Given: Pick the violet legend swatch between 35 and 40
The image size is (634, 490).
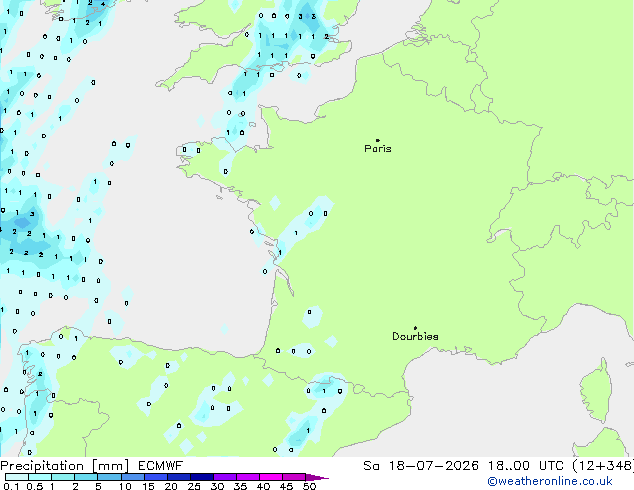Looking at the screenshot, I should tap(248, 477).
